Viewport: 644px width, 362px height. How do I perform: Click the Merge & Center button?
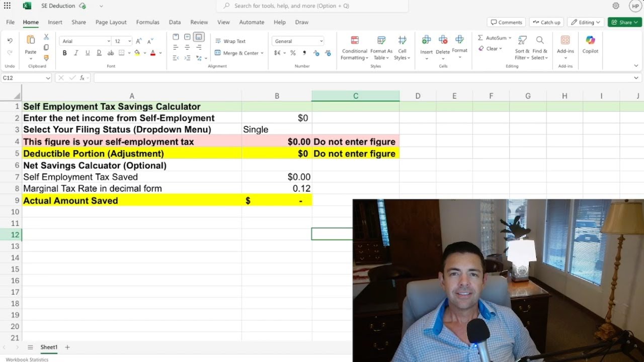coord(236,53)
